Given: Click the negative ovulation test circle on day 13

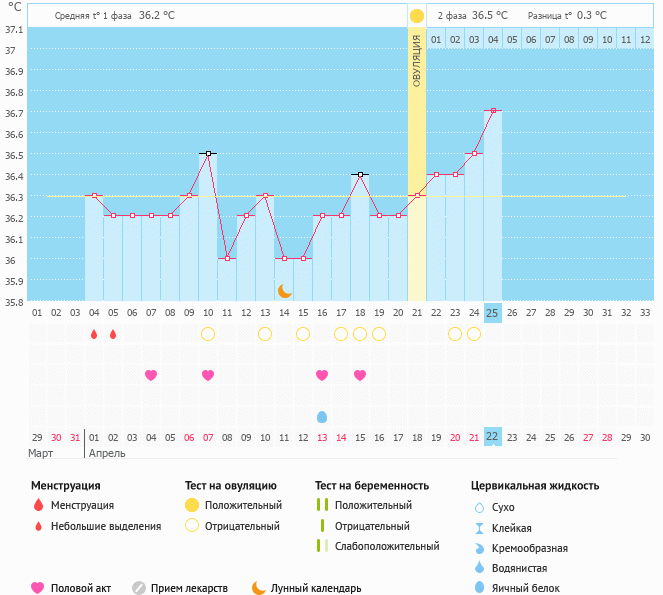Looking at the screenshot, I should tap(265, 334).
